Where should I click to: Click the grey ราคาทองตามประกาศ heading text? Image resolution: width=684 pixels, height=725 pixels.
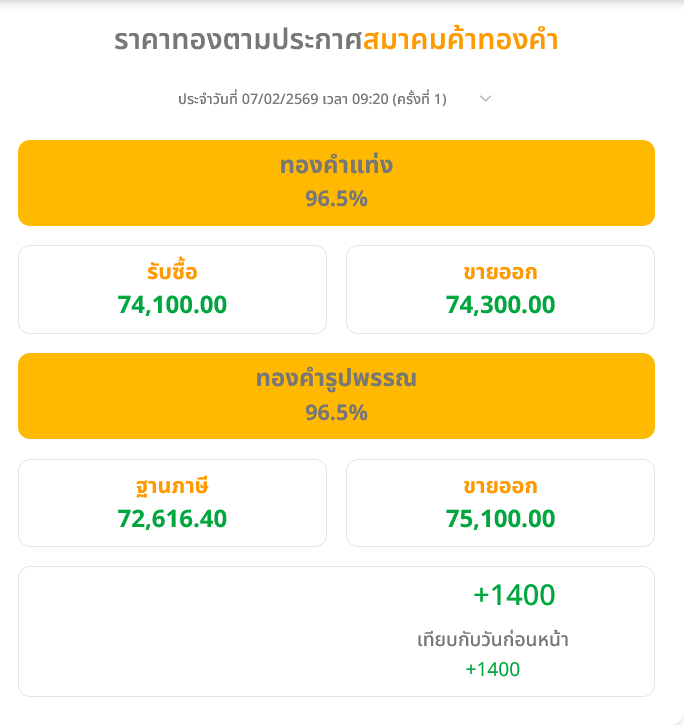pyautogui.click(x=238, y=41)
